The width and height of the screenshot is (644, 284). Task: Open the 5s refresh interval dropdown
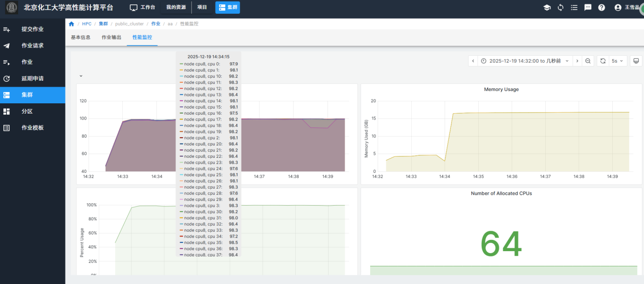point(618,61)
